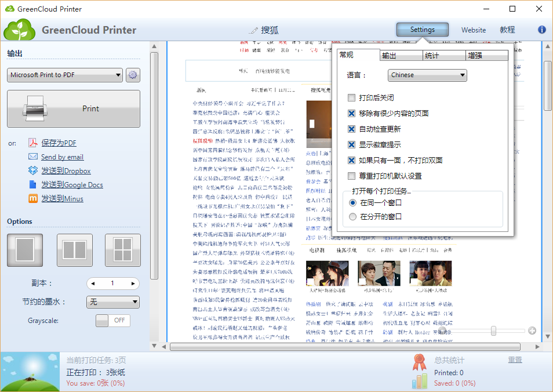553x392 pixels.
Task: Switch to the 输出 settings tab
Action: [401, 56]
